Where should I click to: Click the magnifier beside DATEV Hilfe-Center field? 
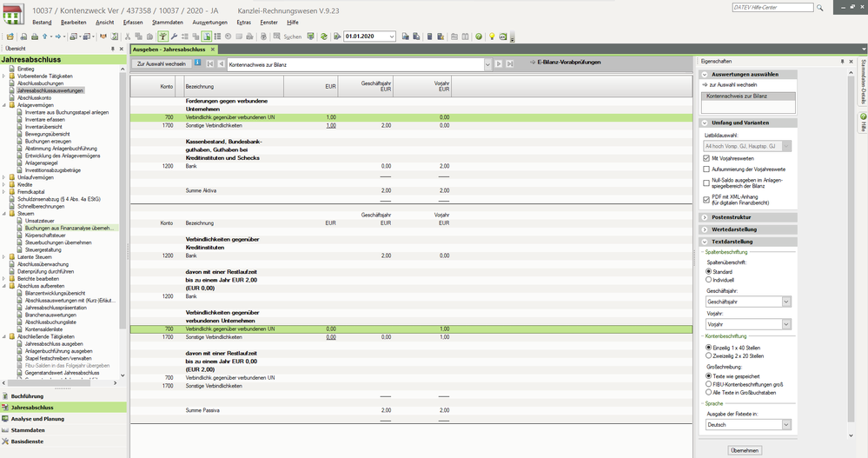coord(820,8)
